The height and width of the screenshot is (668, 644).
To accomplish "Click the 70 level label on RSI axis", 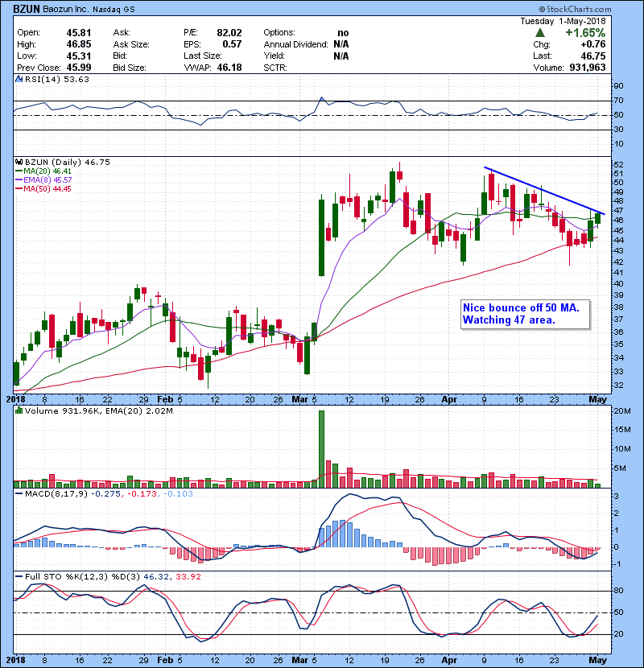I will [x=618, y=101].
